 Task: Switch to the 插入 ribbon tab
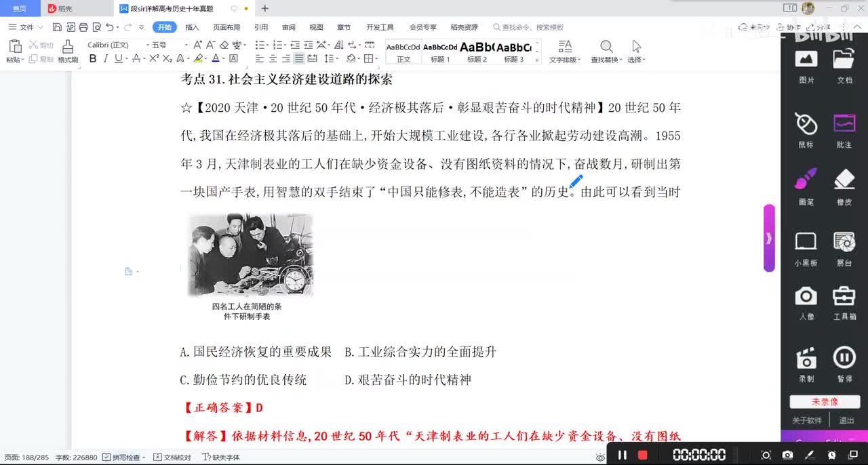(x=192, y=27)
